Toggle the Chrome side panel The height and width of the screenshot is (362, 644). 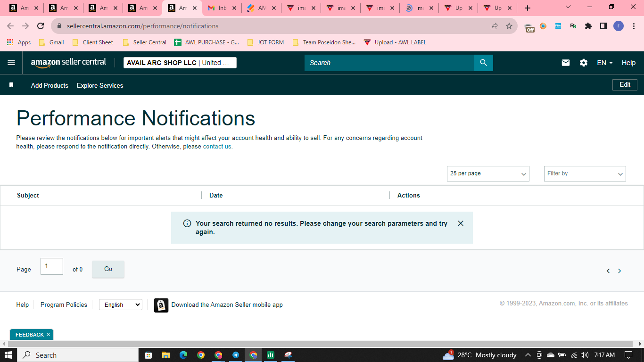(603, 26)
